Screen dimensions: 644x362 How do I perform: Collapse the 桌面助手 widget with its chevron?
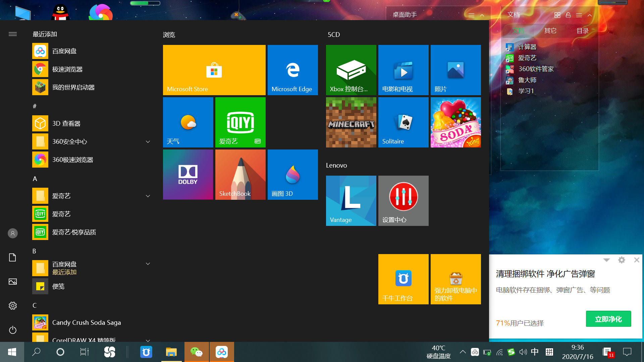[x=482, y=15]
